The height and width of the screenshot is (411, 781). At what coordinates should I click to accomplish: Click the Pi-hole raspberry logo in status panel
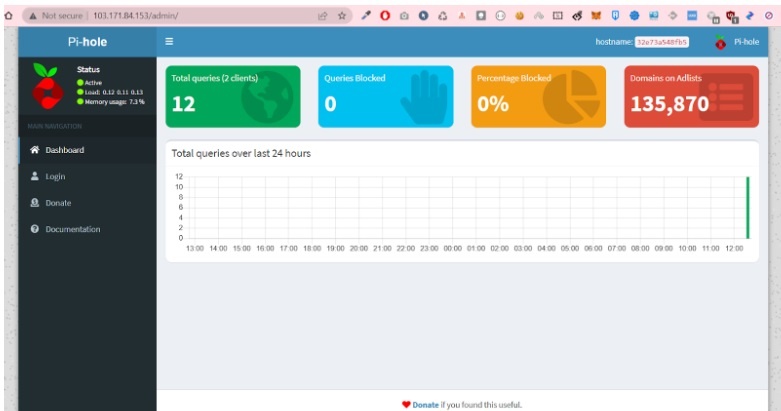pos(47,86)
